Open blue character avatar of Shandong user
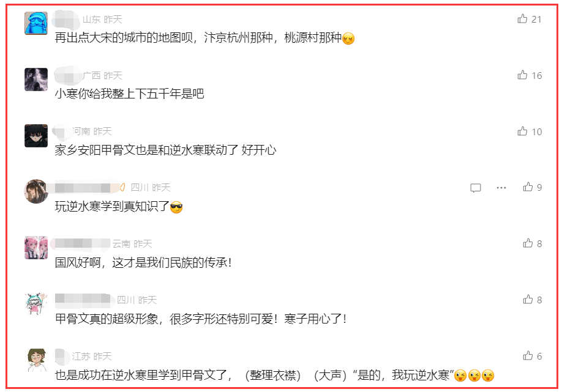Image resolution: width=562 pixels, height=392 pixels. tap(36, 23)
